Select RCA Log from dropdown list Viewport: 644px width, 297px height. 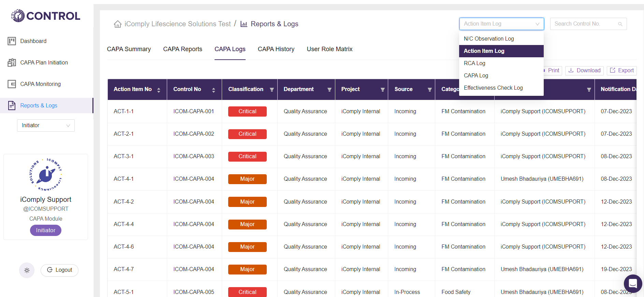click(x=474, y=63)
